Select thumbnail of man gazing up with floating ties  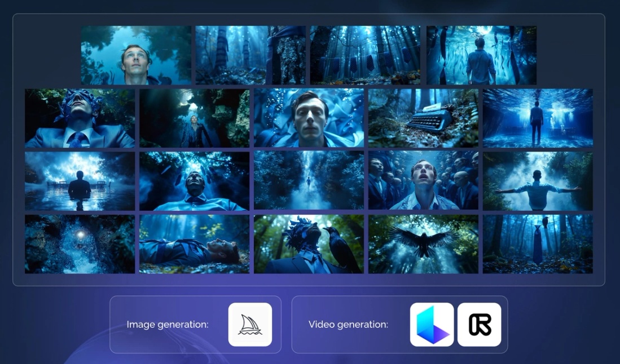click(x=195, y=181)
